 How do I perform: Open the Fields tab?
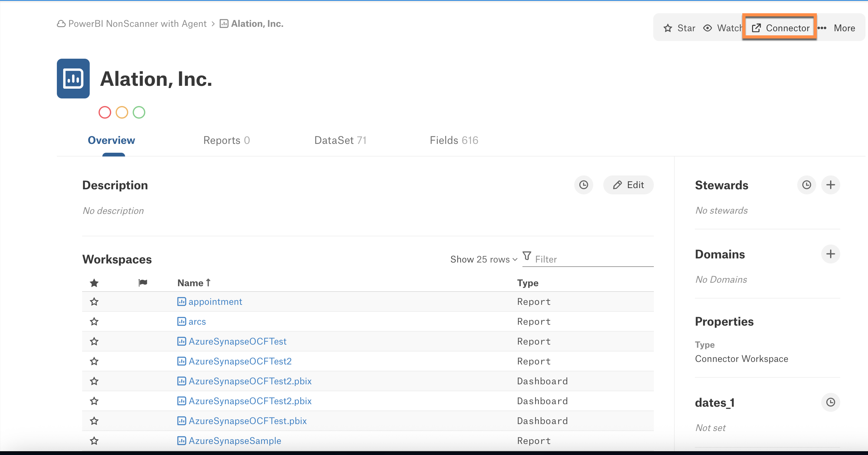(454, 140)
